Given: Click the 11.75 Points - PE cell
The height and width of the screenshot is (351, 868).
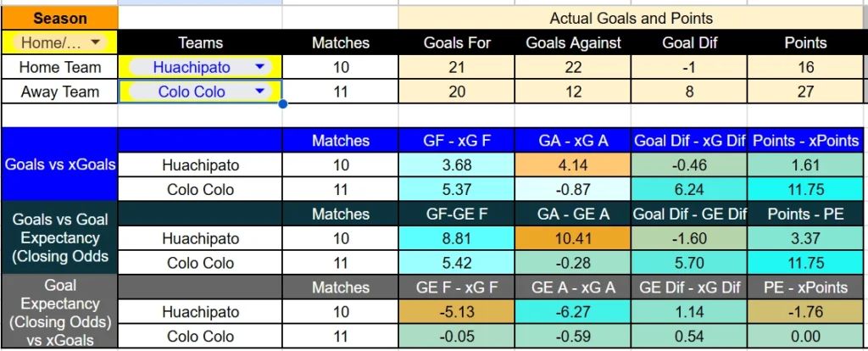Looking at the screenshot, I should click(x=805, y=263).
